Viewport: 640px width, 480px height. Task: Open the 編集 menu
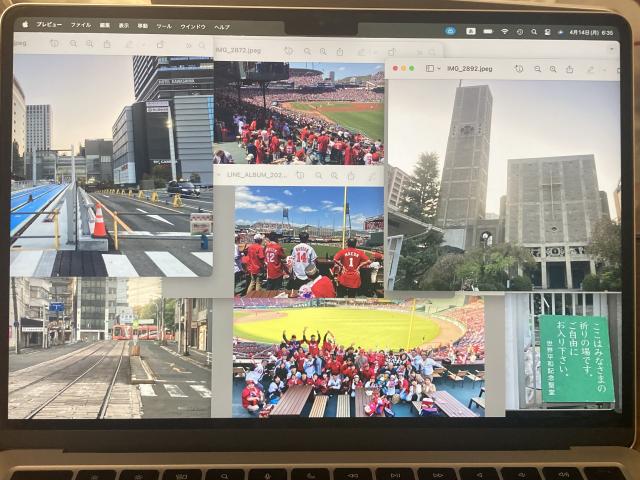105,25
